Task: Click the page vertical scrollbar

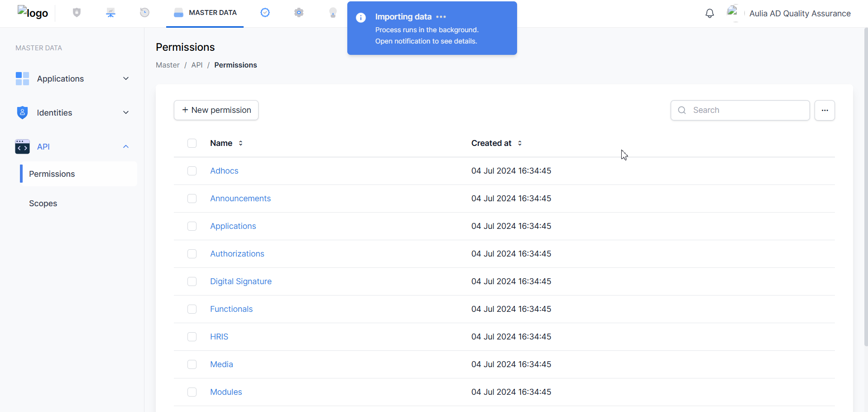Action: pyautogui.click(x=866, y=187)
